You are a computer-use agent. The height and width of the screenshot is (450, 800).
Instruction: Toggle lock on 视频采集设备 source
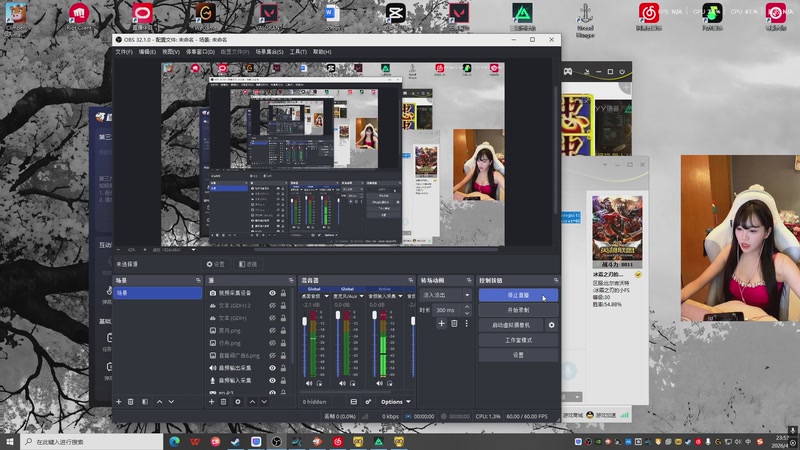[284, 293]
